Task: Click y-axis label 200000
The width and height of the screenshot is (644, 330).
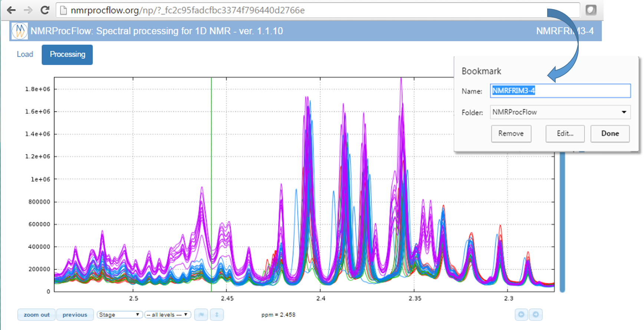Action: coord(39,269)
